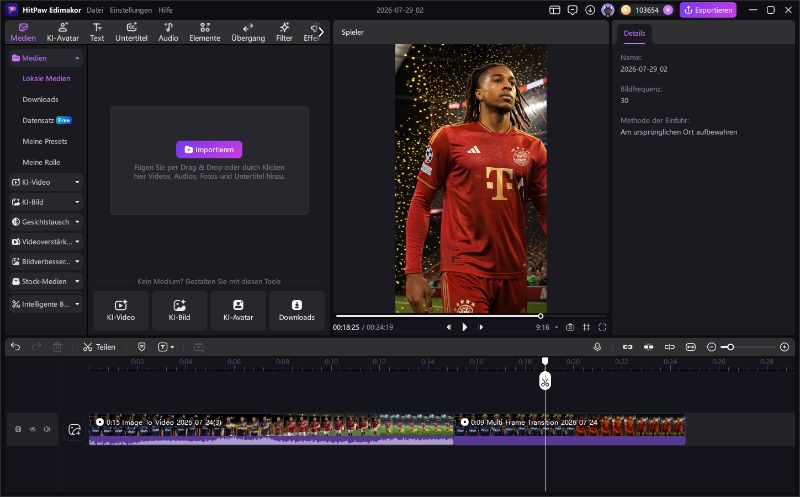
Task: Open Meine Rolle
Action: (x=41, y=162)
